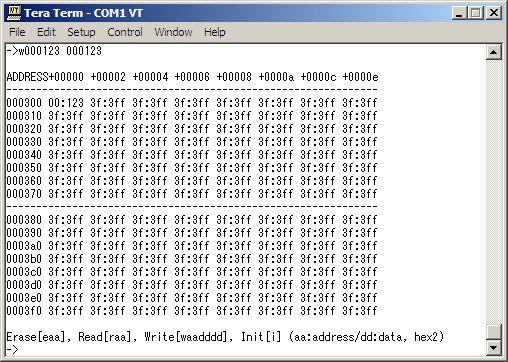
Task: Click address 000310 row label
Action: (x=24, y=116)
